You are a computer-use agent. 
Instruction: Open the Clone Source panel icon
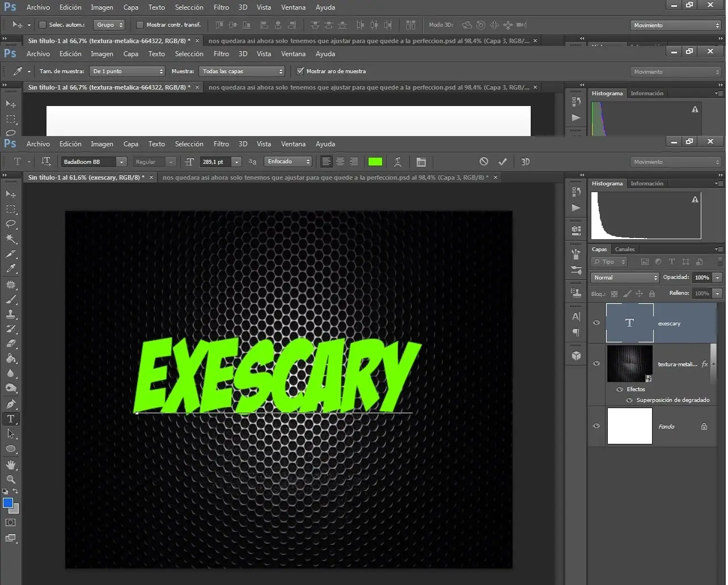point(576,293)
